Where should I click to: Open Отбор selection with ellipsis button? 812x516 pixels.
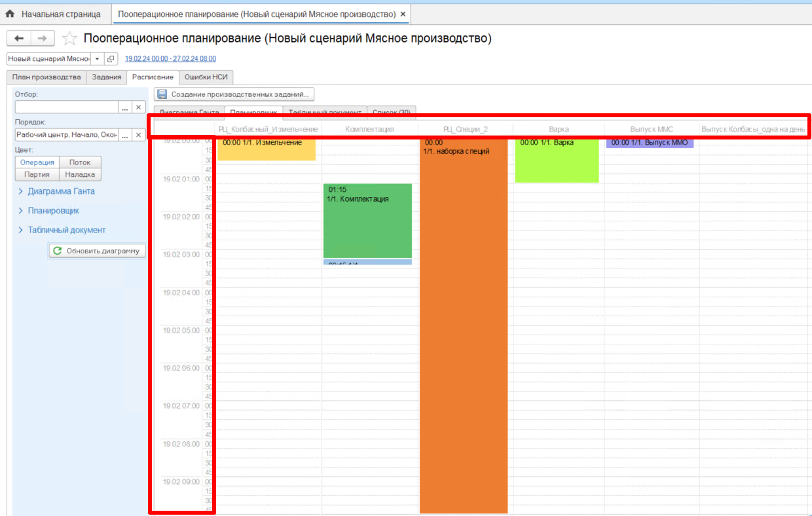pyautogui.click(x=125, y=107)
